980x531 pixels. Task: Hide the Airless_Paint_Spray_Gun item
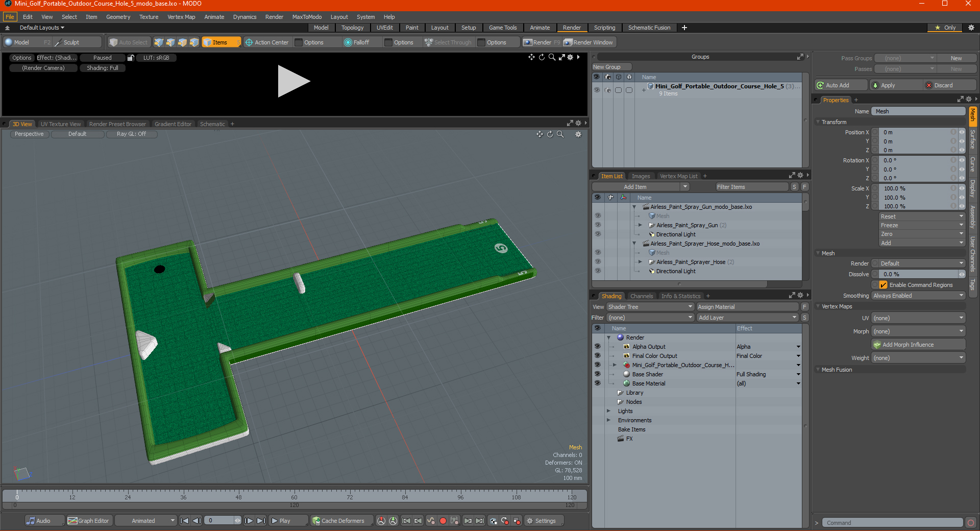598,225
